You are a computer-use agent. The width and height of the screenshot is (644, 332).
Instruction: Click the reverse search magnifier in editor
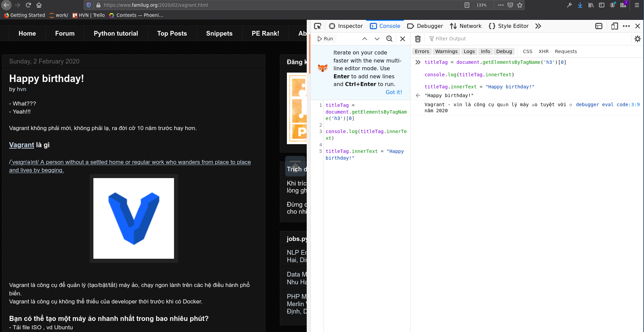click(x=389, y=39)
